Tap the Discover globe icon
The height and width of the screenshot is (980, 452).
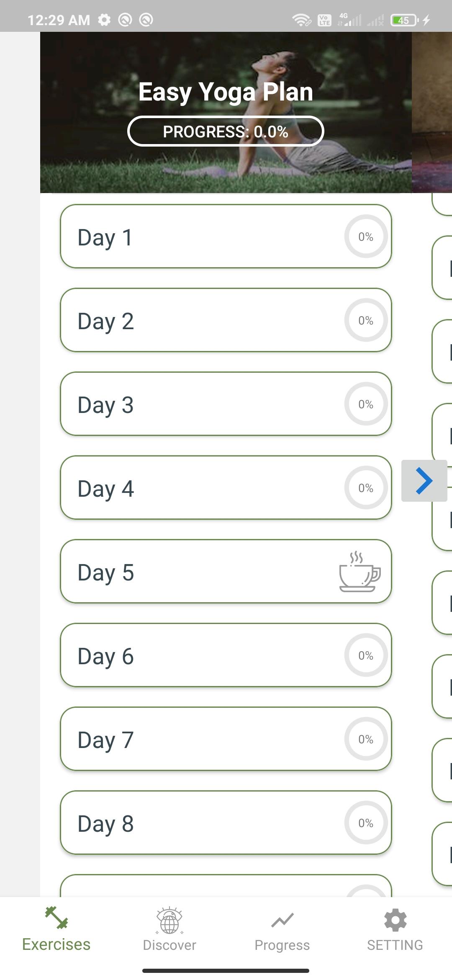pos(169,920)
